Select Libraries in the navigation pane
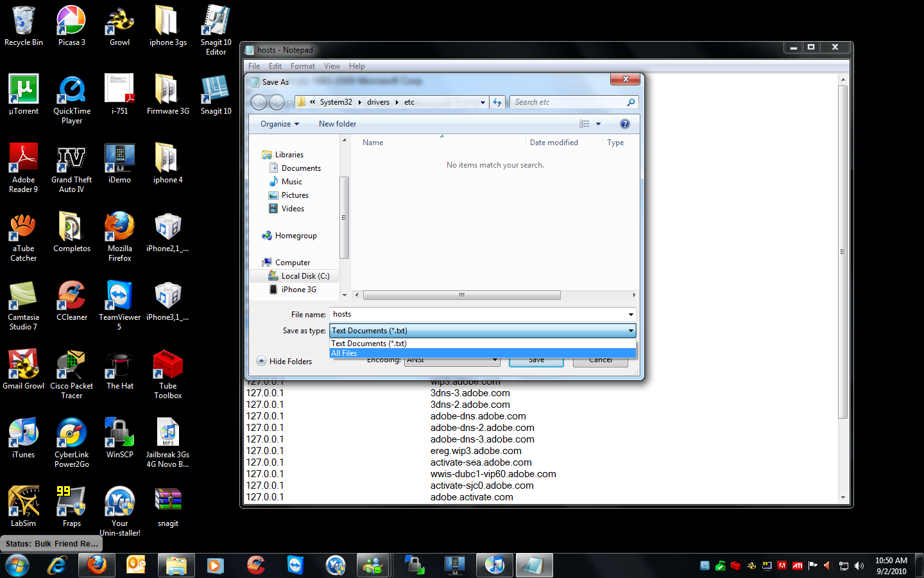The image size is (924, 578). point(289,155)
